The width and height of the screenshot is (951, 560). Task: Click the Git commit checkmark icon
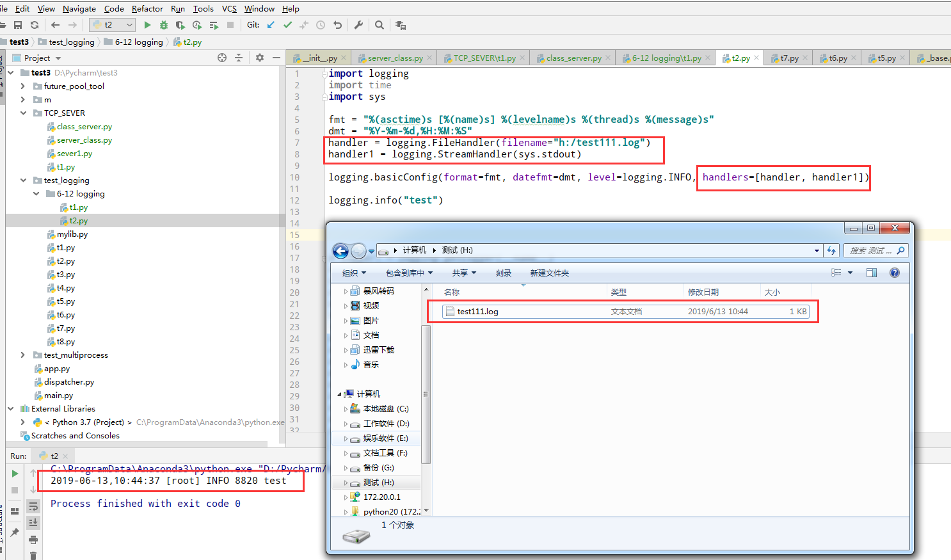point(287,25)
